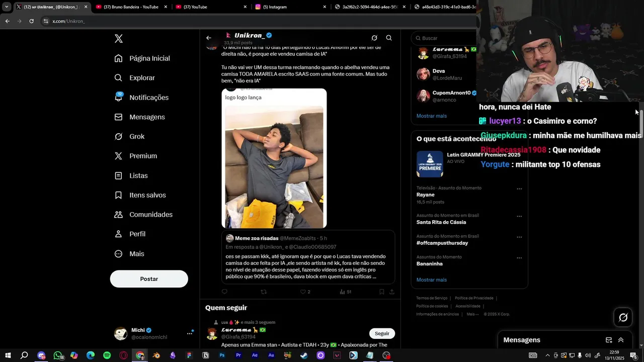Open Comunidades in the sidebar
The width and height of the screenshot is (644, 362).
(143, 214)
